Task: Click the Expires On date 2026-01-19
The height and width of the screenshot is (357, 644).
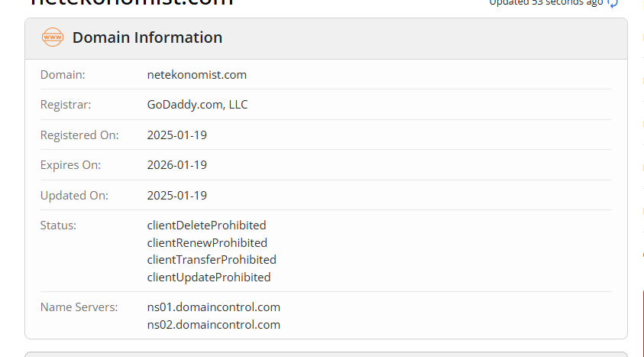Action: pos(177,164)
